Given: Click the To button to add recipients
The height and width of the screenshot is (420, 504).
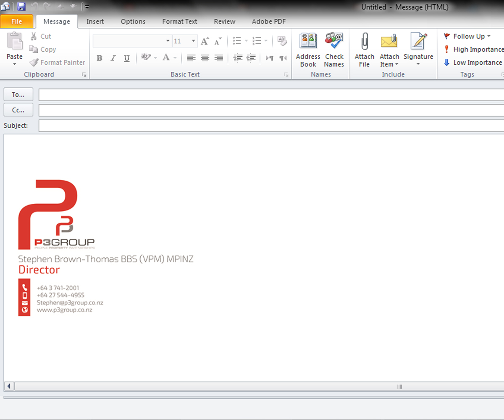Looking at the screenshot, I should [18, 94].
